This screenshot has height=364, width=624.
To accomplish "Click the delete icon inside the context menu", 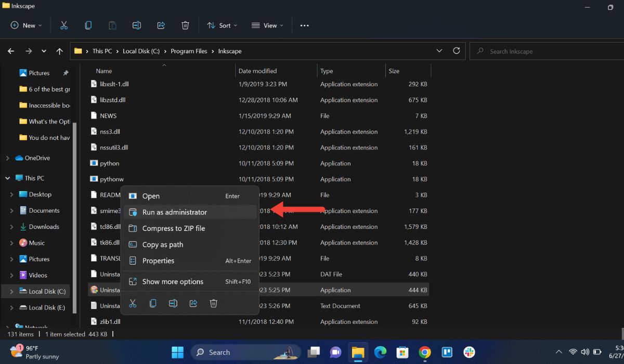I will 213,303.
